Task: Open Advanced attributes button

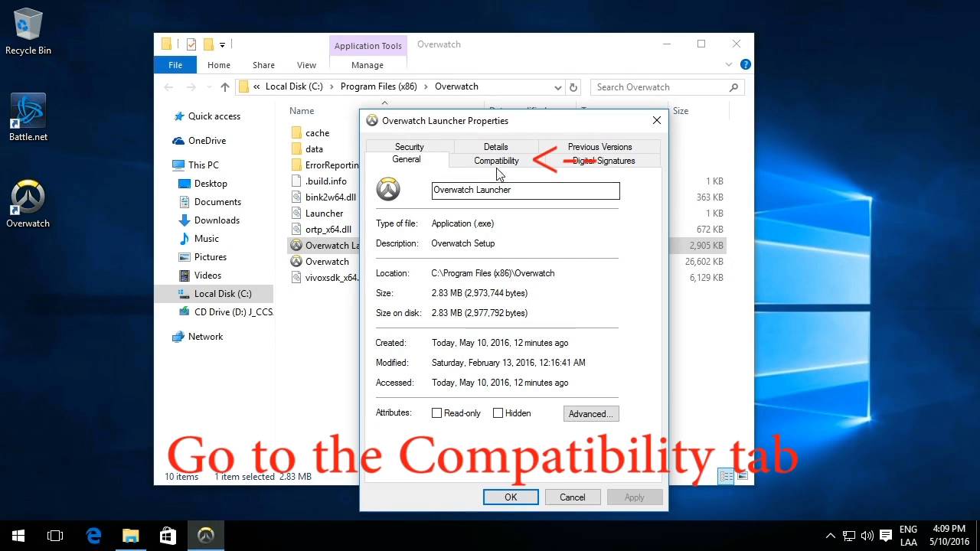Action: click(591, 414)
